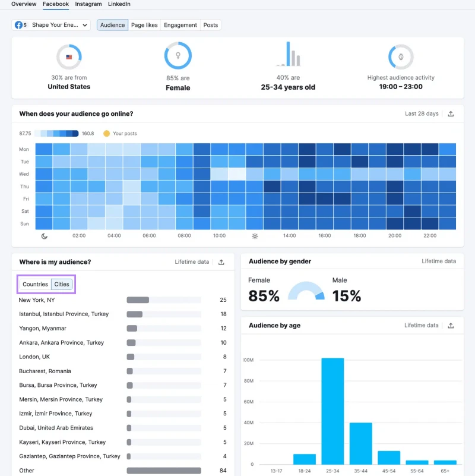Image resolution: width=475 pixels, height=476 pixels.
Task: Switch to Countries view
Action: pyautogui.click(x=35, y=284)
